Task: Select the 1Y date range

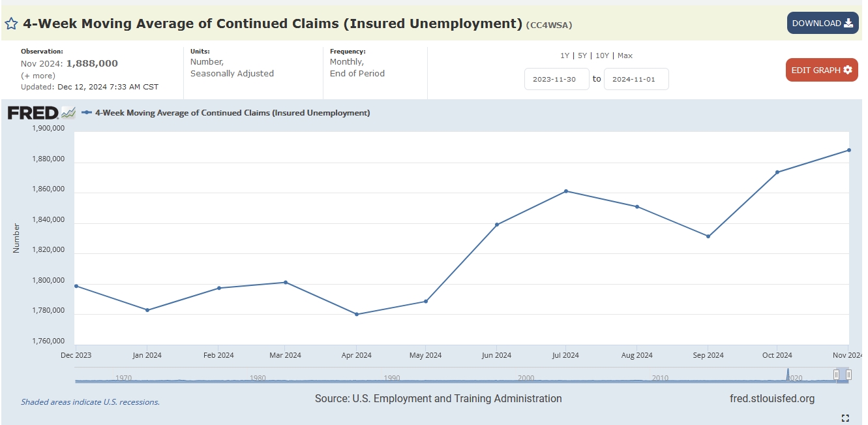Action: pyautogui.click(x=565, y=55)
